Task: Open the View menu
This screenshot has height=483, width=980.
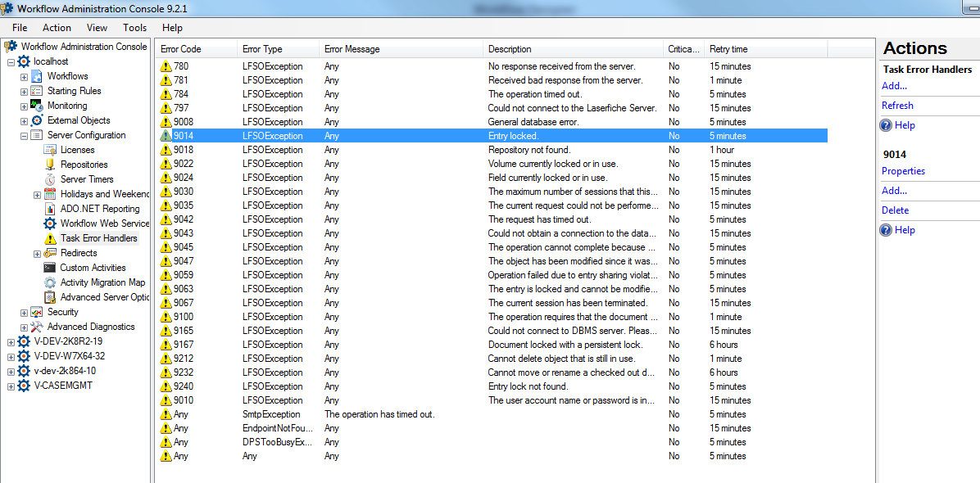Action: pyautogui.click(x=97, y=28)
